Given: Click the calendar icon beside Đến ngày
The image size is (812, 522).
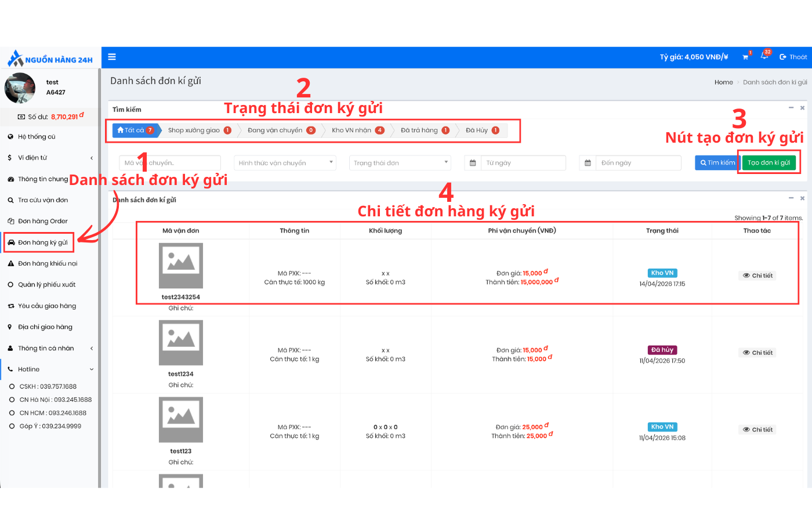Looking at the screenshot, I should 588,163.
